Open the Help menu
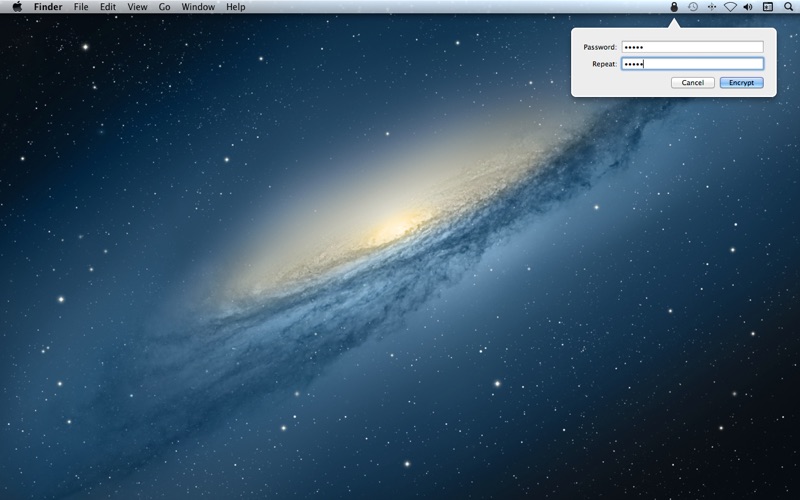This screenshot has height=500, width=800. click(x=236, y=7)
